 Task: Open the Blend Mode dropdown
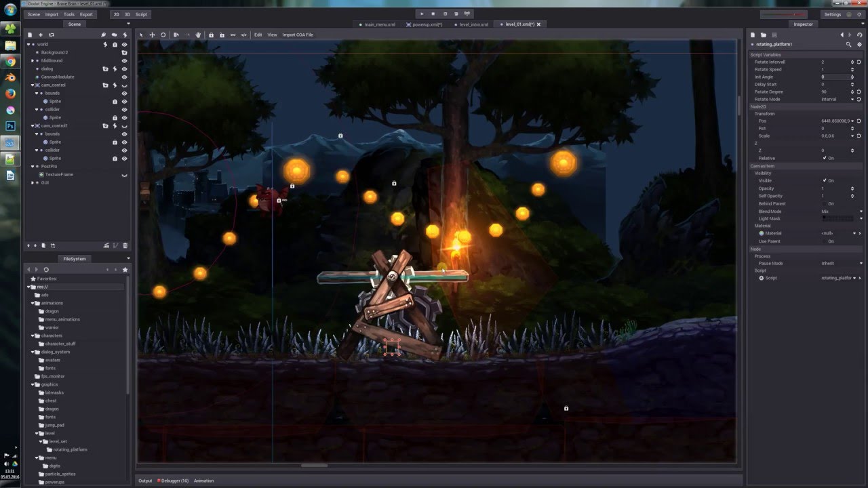[842, 211]
